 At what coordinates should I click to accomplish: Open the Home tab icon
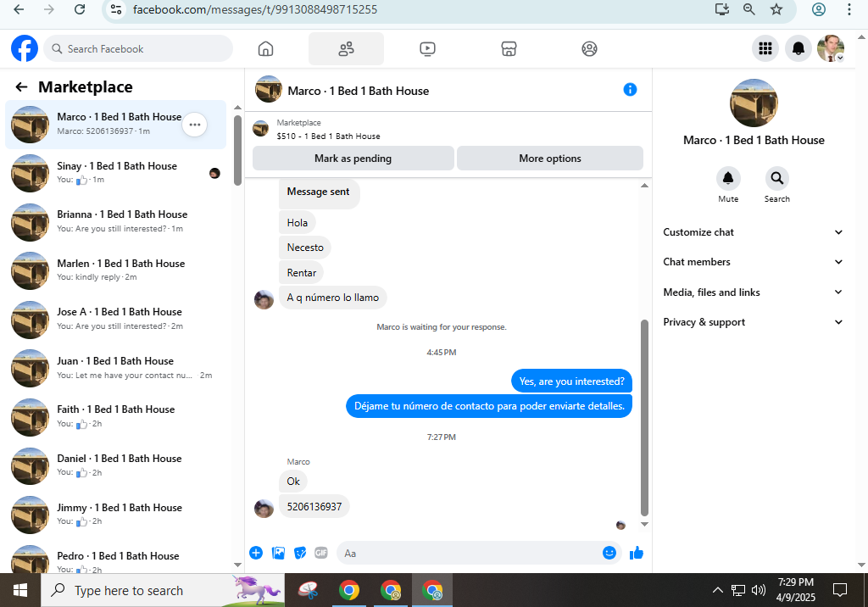coord(265,48)
